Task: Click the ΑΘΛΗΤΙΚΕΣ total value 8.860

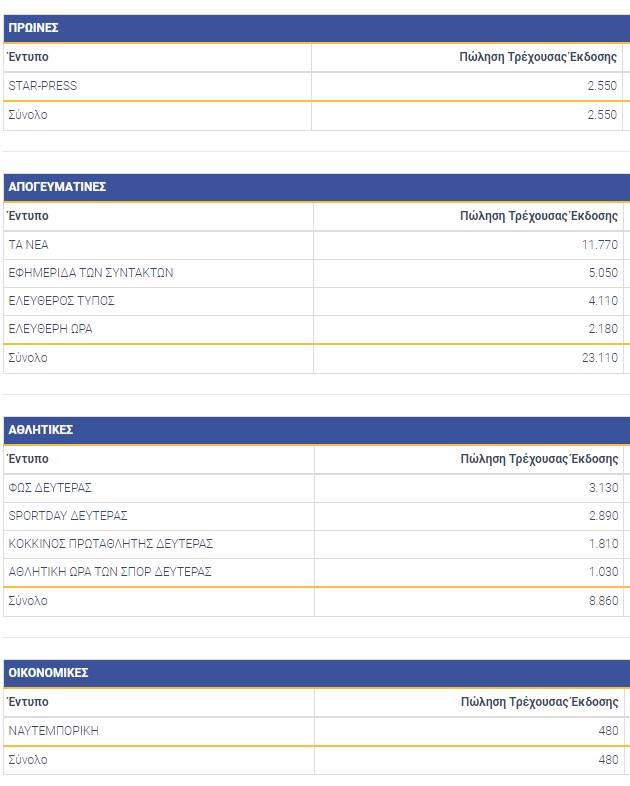Action: click(x=602, y=601)
